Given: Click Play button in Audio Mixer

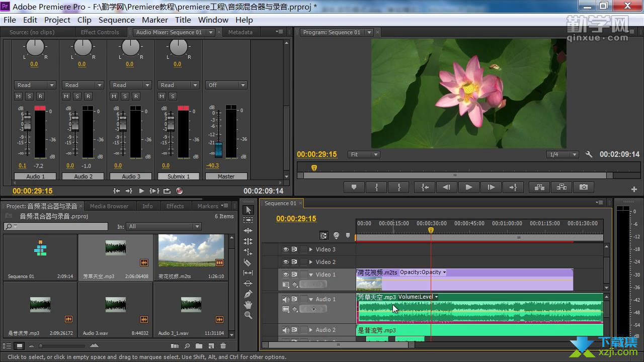Looking at the screenshot, I should [141, 191].
